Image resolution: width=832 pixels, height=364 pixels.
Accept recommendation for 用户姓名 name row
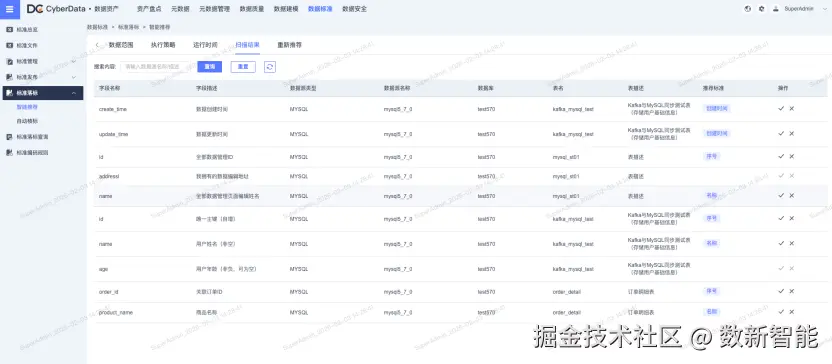pyautogui.click(x=781, y=243)
